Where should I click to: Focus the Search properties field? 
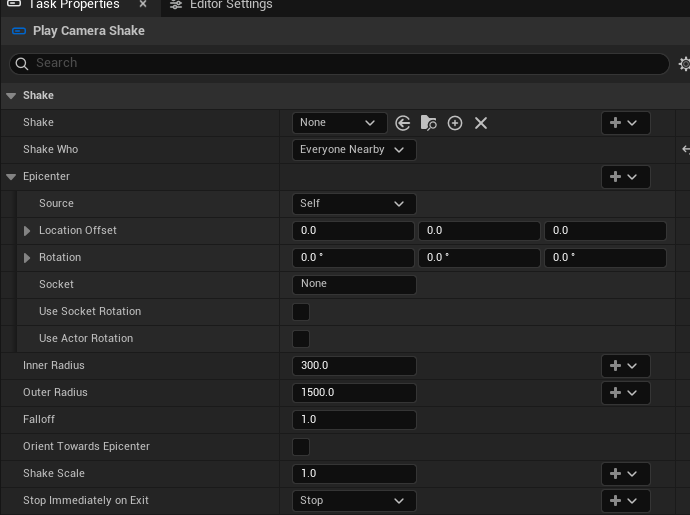coord(339,64)
